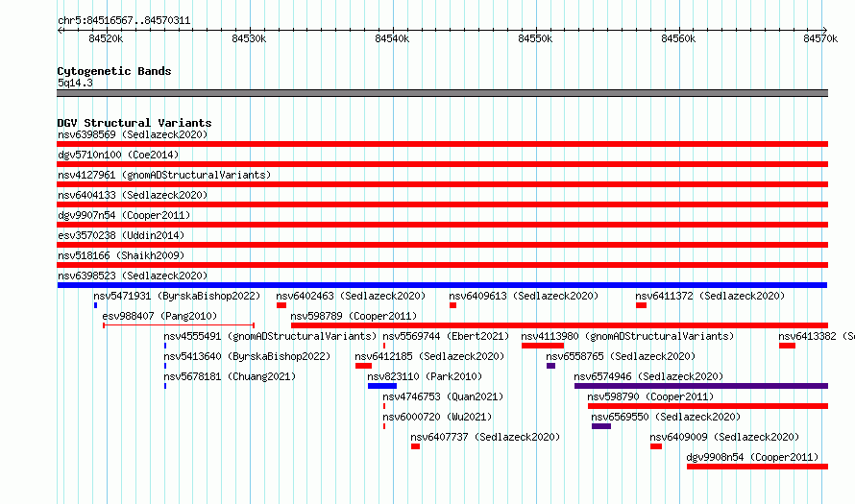Select nsv4113980 (gnomADStructuralVariants) label

(627, 336)
